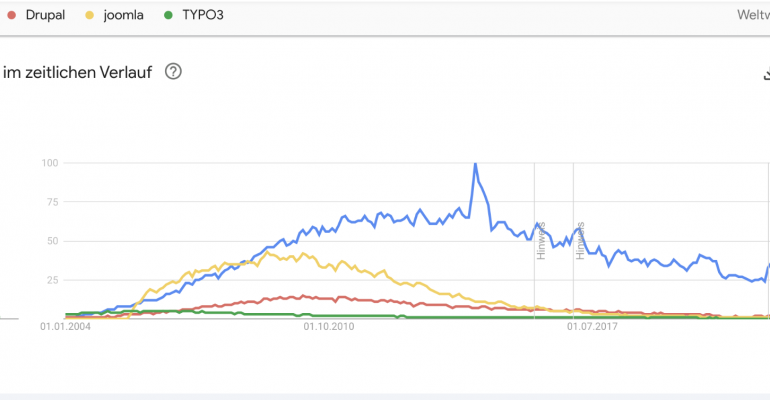Screen dimensions: 770x400
Task: Click the red Drupal legend dot
Action: click(11, 15)
